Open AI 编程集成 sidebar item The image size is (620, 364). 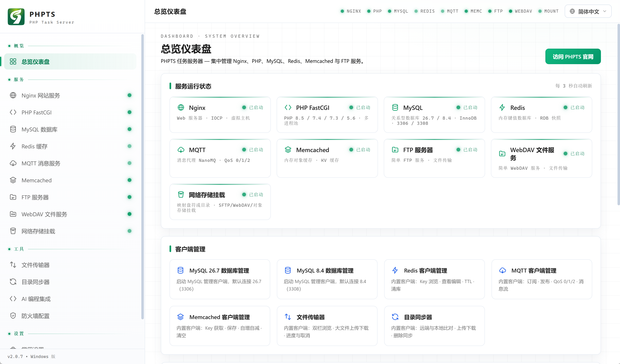(x=70, y=299)
